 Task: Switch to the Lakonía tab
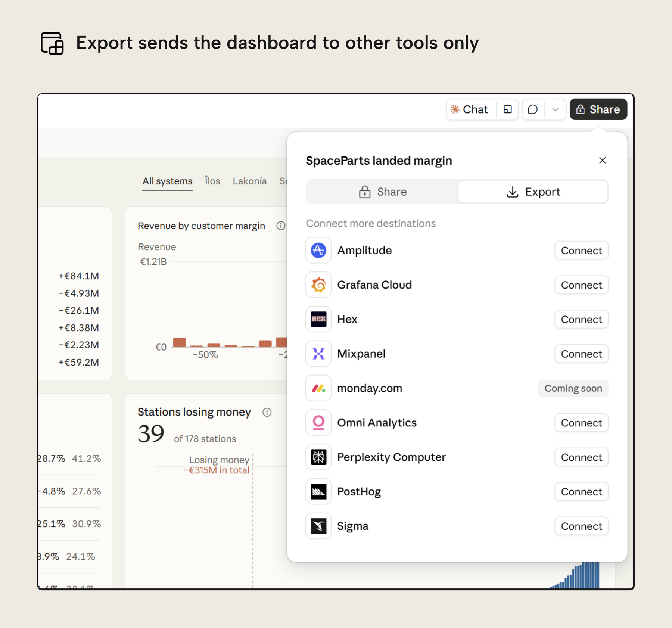click(250, 181)
